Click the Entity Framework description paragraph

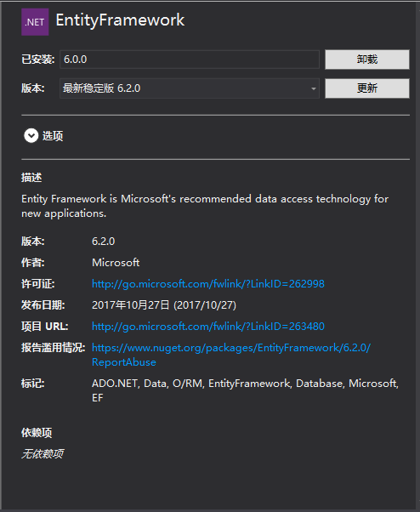pos(205,206)
